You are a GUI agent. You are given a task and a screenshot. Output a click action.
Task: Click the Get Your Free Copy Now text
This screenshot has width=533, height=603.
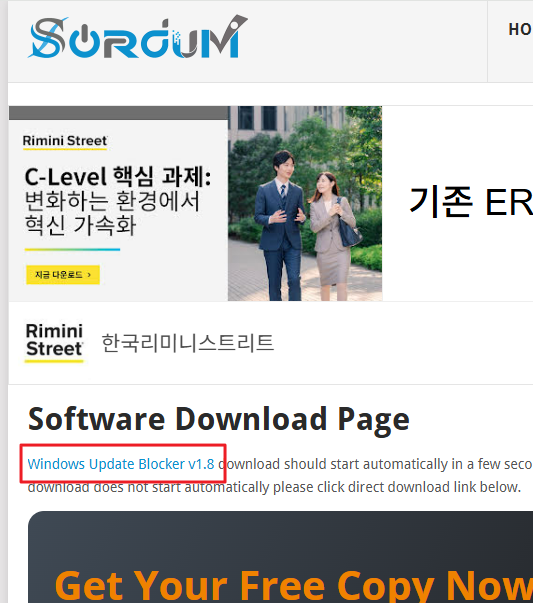pyautogui.click(x=294, y=585)
